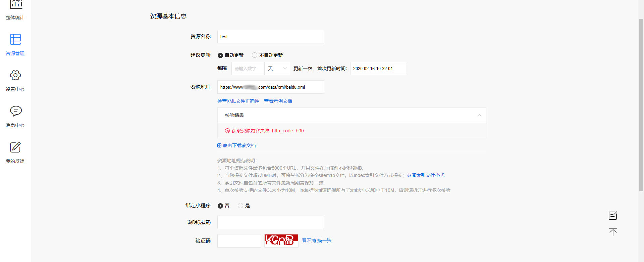Open 参阅索引文件格式 link

426,175
